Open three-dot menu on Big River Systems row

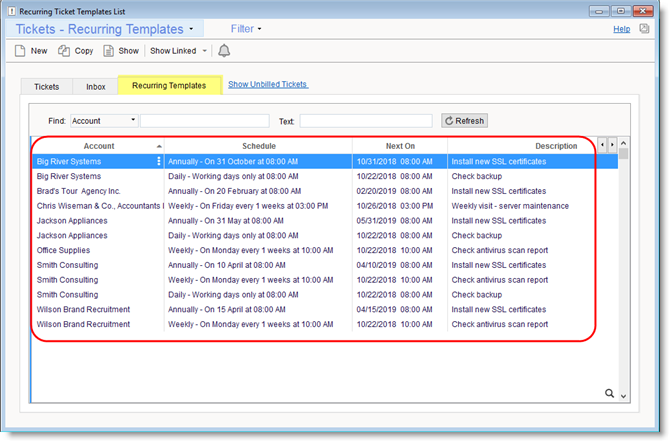coord(158,161)
